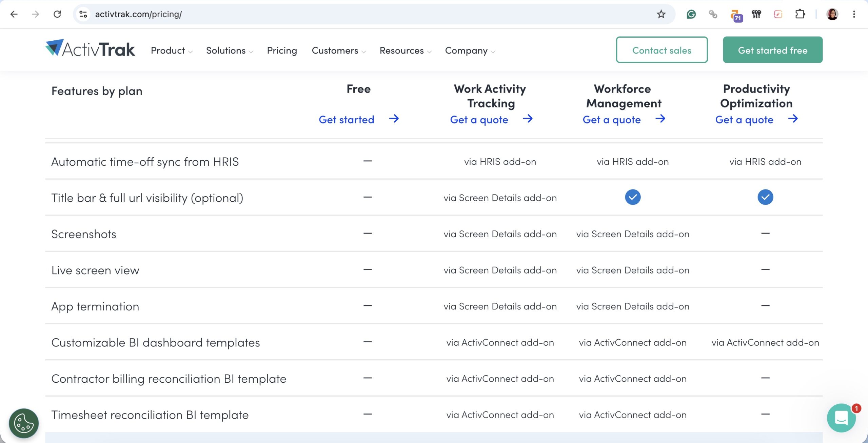Click the Get started free button
The image size is (868, 443).
pyautogui.click(x=772, y=50)
